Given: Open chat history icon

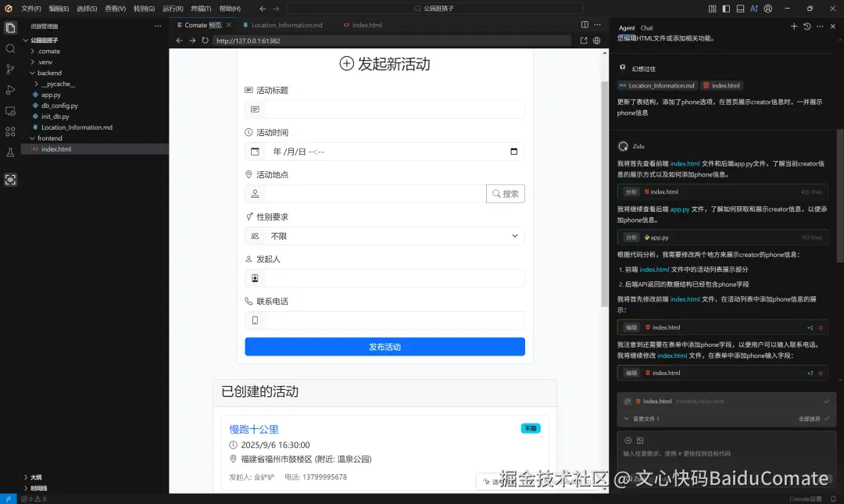Looking at the screenshot, I should point(806,27).
